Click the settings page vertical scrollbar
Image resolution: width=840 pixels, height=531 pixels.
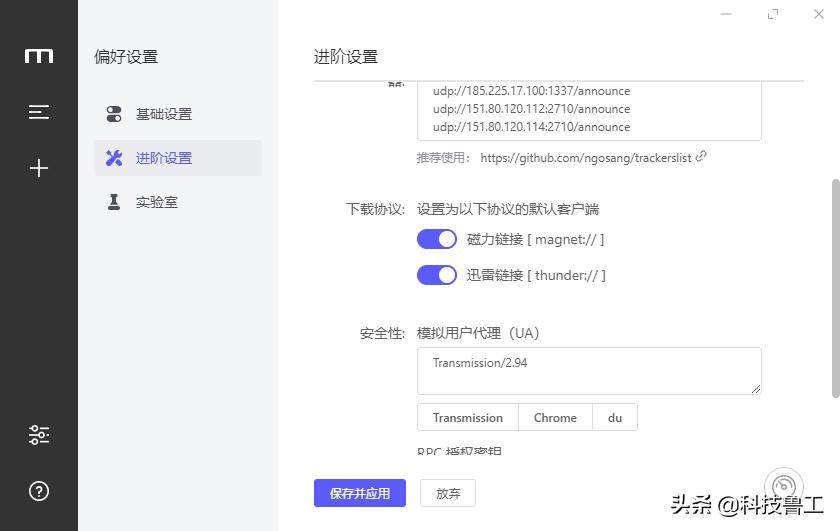pyautogui.click(x=835, y=288)
